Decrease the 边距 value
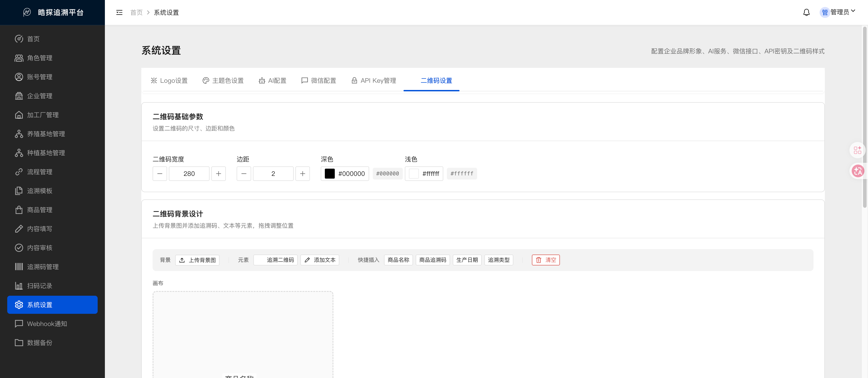 pyautogui.click(x=244, y=174)
